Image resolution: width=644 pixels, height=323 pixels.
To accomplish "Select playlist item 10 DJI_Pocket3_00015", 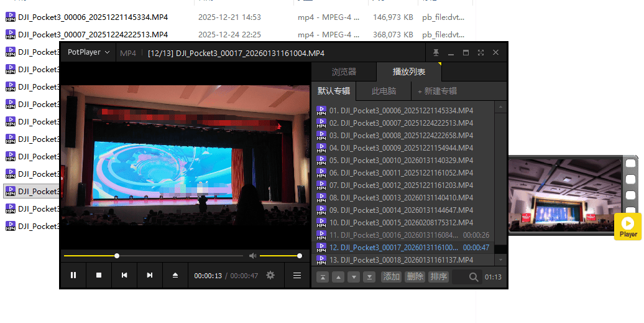I will (404, 223).
